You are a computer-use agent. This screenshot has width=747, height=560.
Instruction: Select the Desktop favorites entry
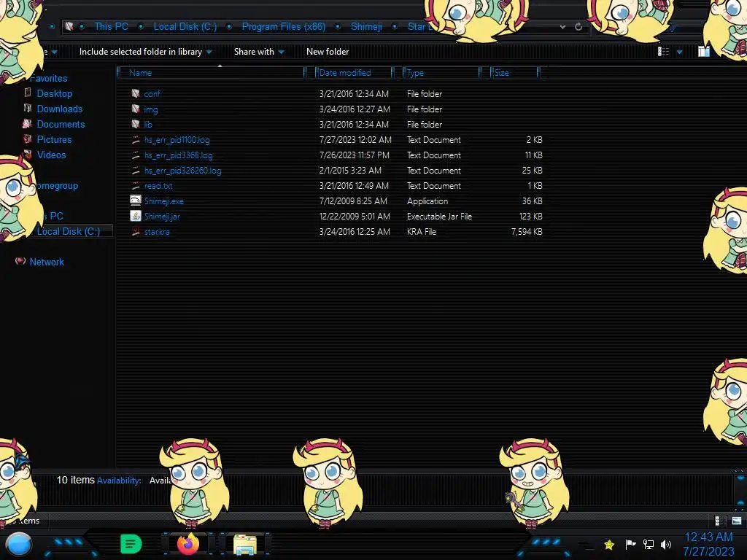[54, 93]
